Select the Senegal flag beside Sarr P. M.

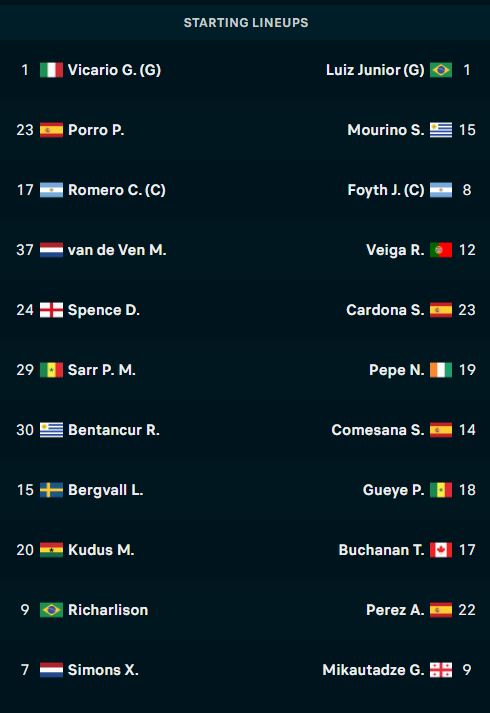click(x=51, y=370)
